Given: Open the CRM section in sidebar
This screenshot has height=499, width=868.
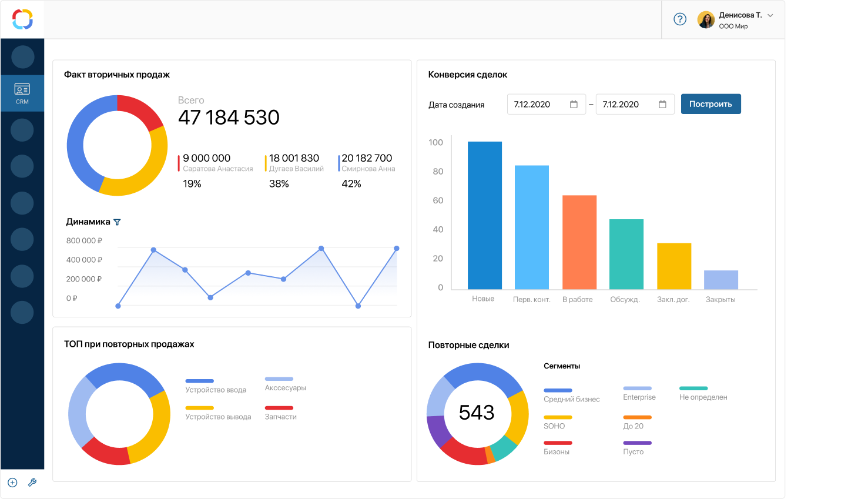Looking at the screenshot, I should point(22,93).
